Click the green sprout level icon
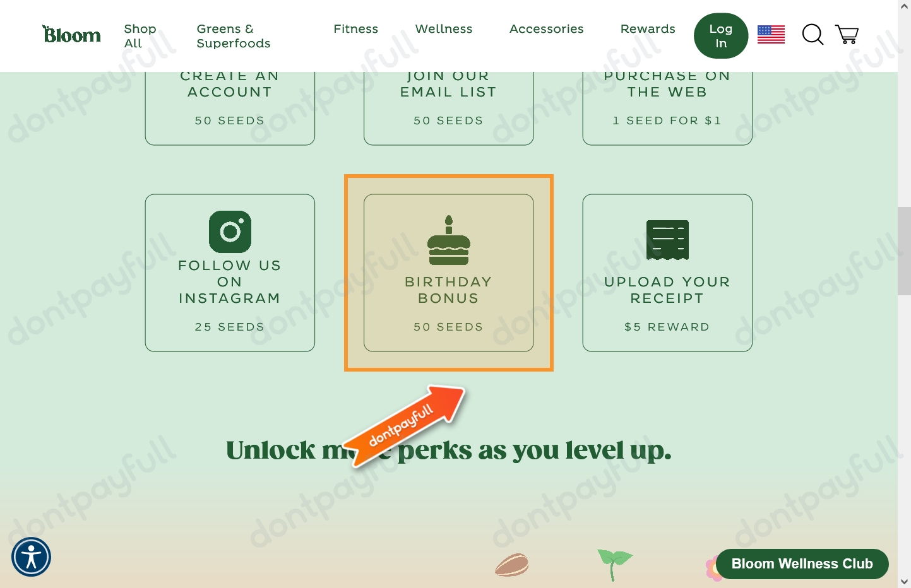 (x=614, y=564)
